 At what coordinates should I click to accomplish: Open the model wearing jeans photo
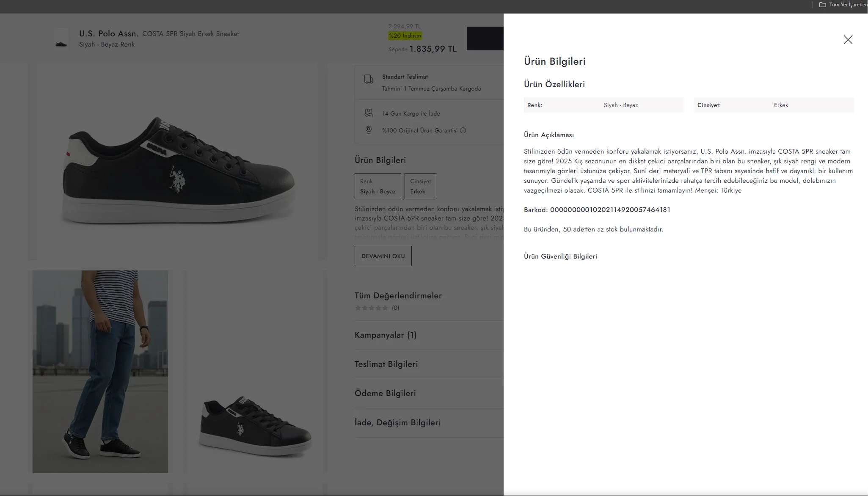100,372
